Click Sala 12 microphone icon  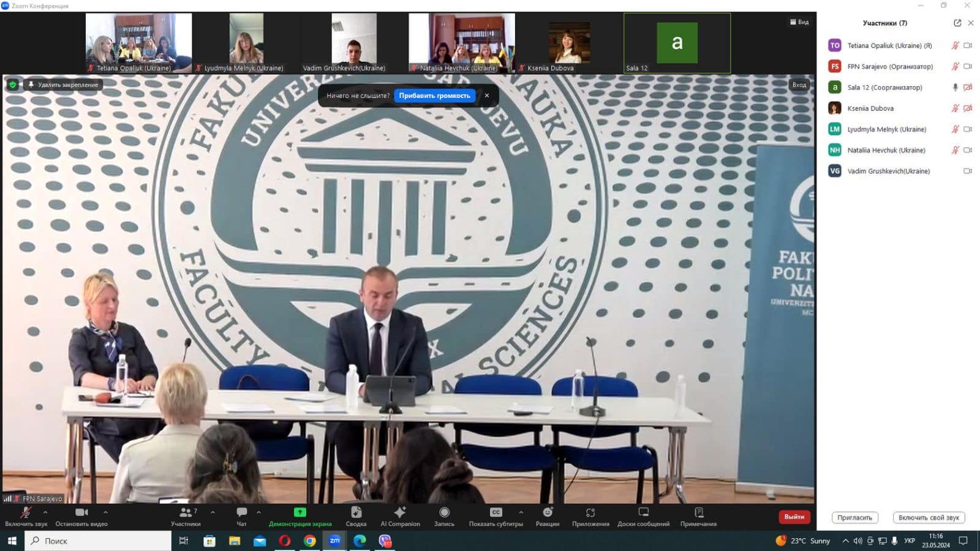[x=955, y=87]
